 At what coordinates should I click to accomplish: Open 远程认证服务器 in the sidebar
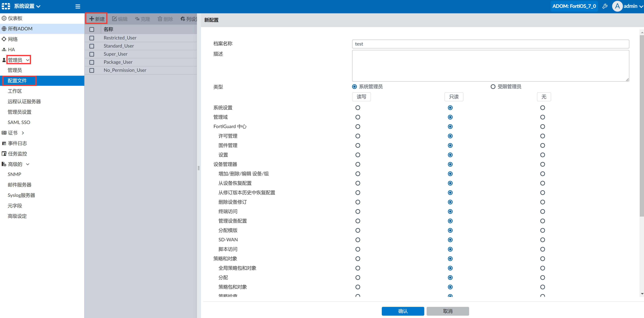[24, 102]
